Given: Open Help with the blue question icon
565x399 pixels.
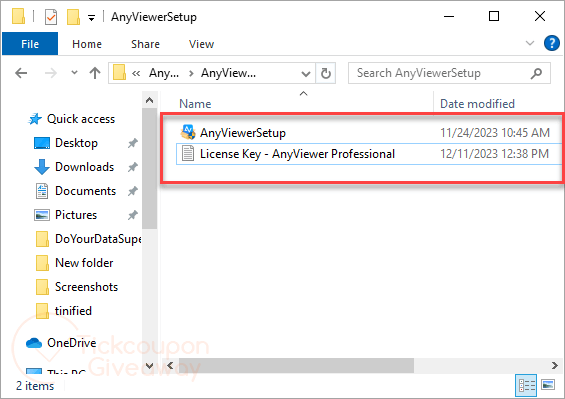Looking at the screenshot, I should click(551, 43).
